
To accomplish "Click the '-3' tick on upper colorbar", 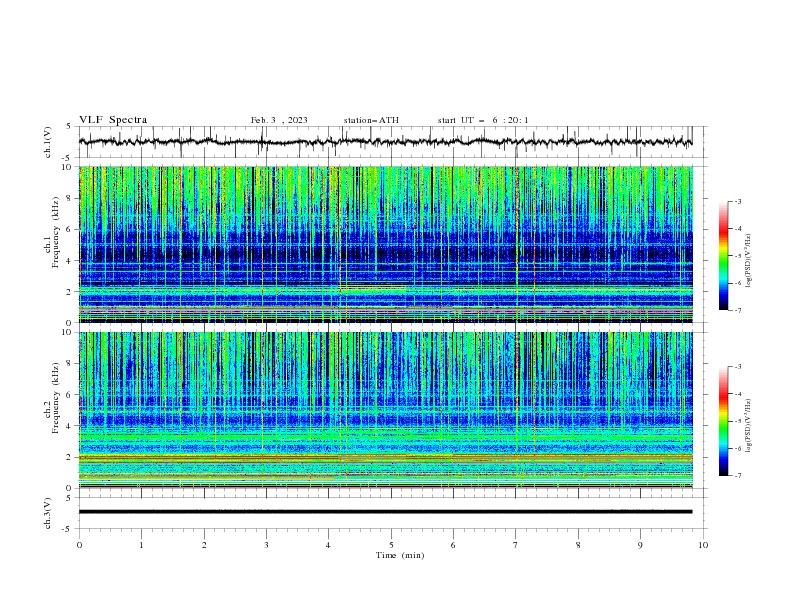I will 738,201.
